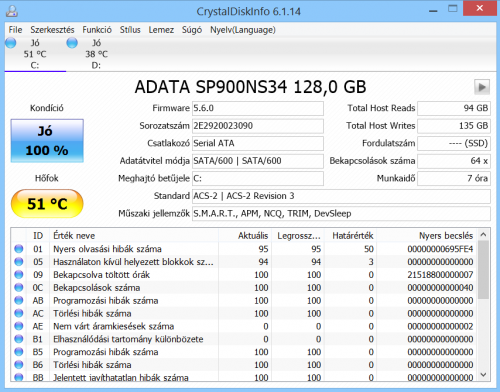Select the 0C row Bekapcsolások száma
Viewport: 500px width, 392px height.
pyautogui.click(x=244, y=287)
